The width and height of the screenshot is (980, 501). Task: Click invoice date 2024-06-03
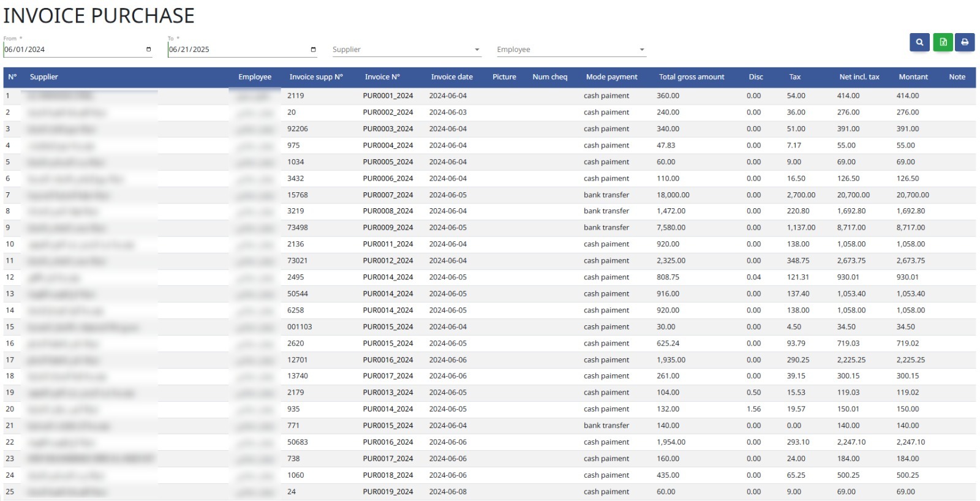(448, 113)
